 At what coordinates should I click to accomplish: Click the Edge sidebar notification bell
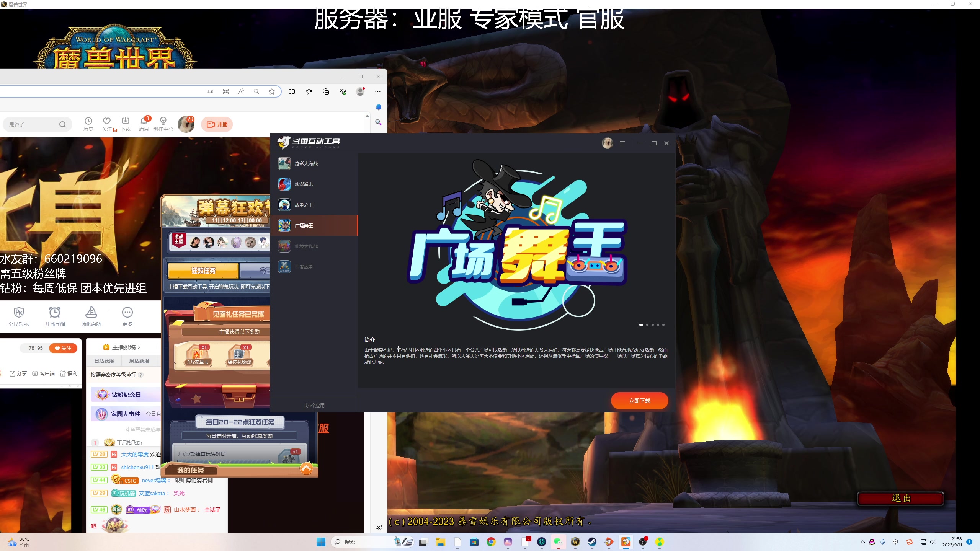(379, 107)
